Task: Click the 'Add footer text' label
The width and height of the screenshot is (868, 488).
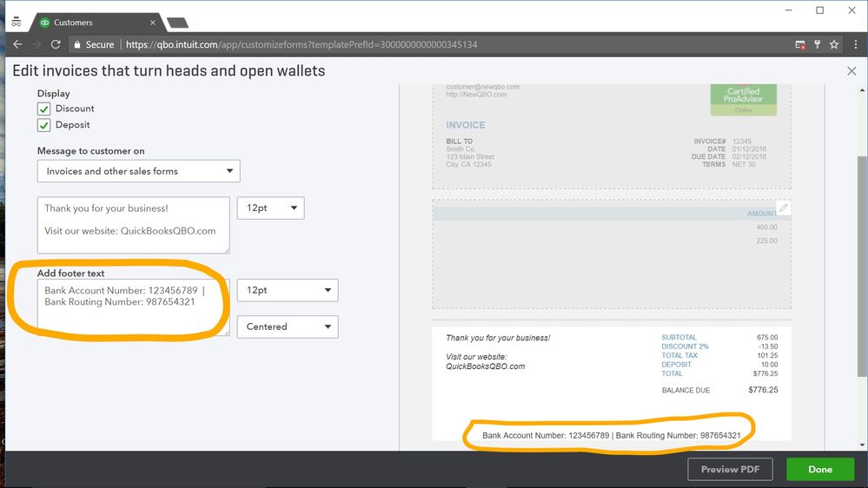Action: tap(71, 274)
